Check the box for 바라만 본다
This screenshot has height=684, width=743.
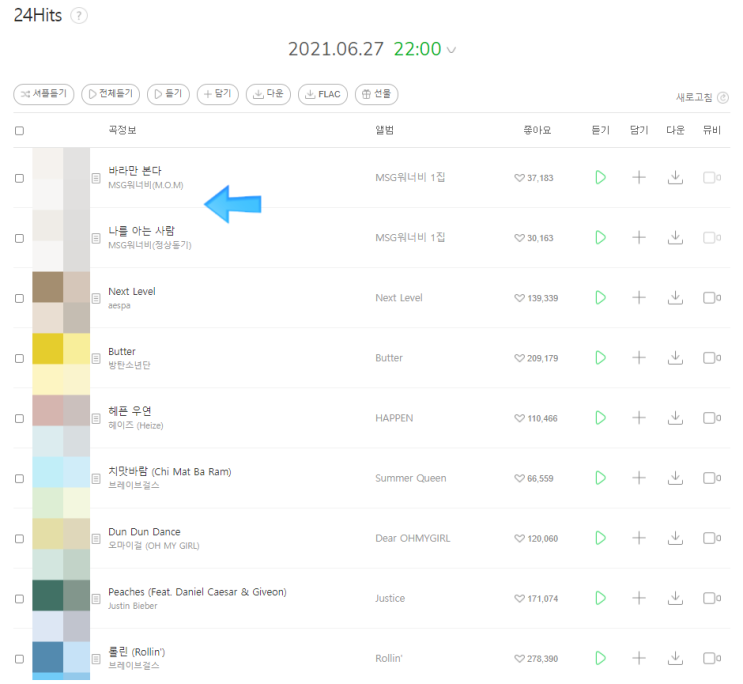click(19, 178)
